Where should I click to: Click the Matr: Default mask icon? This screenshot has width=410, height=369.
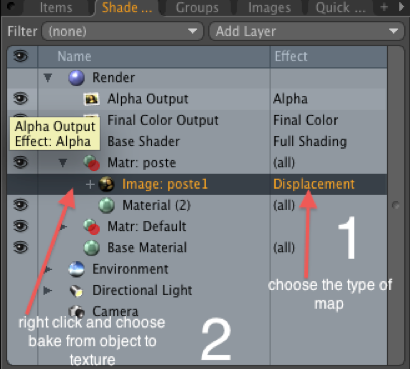click(x=91, y=227)
